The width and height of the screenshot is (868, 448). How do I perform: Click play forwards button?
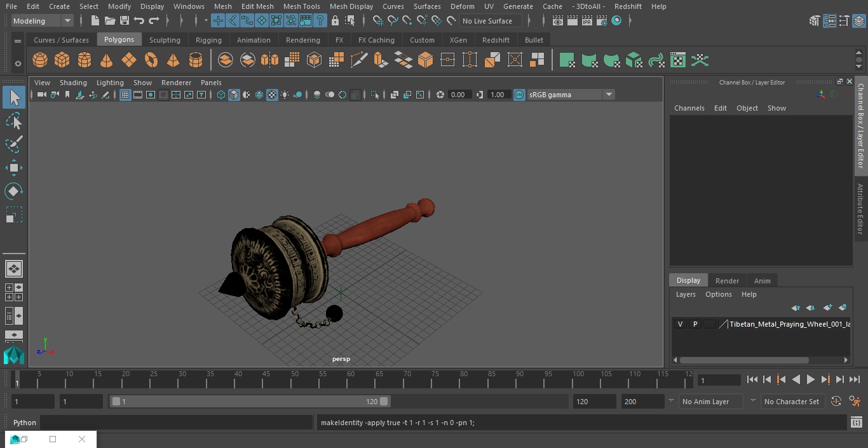pos(811,379)
